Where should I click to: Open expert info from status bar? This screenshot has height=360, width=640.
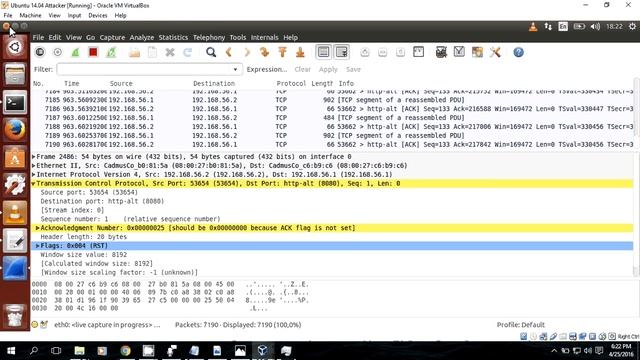point(35,325)
